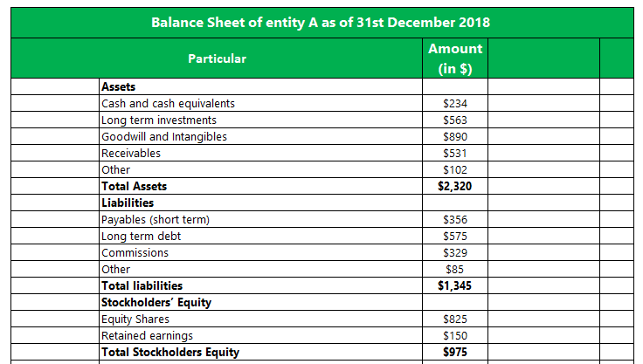Click the Receivables label cell
The height and width of the screenshot is (364, 643).
259,154
